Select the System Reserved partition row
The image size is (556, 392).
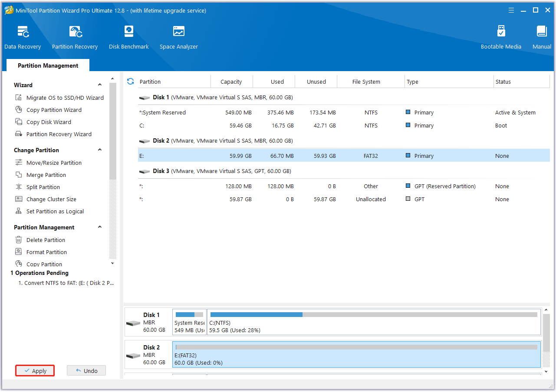[344, 112]
